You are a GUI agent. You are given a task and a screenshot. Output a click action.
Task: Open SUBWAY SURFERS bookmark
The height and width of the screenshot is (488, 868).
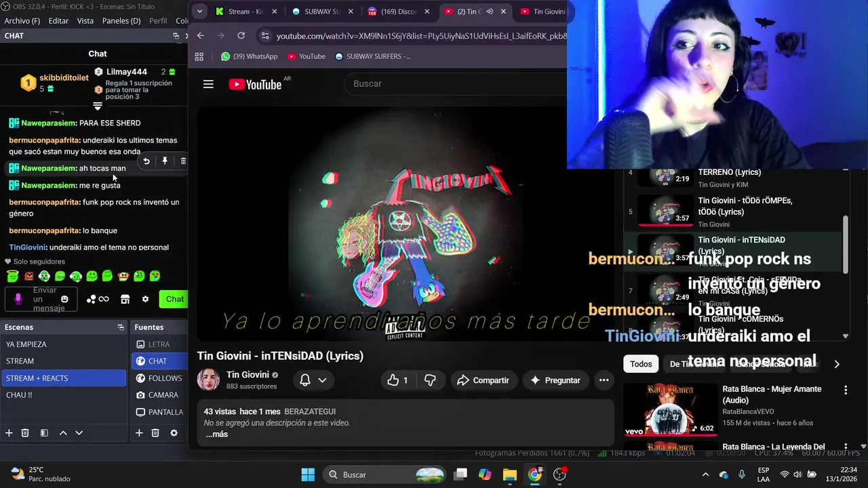tap(373, 56)
